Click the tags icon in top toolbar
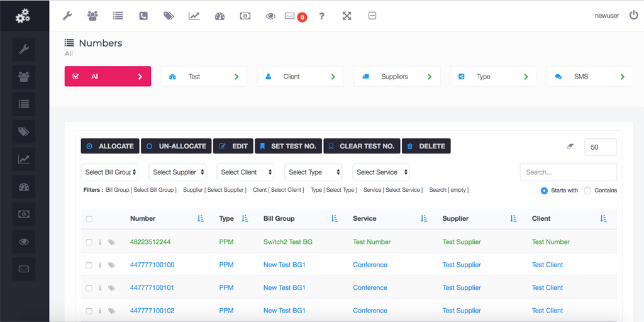 point(169,16)
